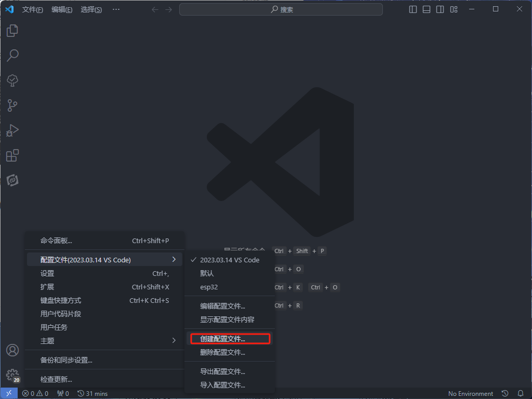Image resolution: width=532 pixels, height=399 pixels.
Task: Minimize the VS Code window
Action: (472, 9)
